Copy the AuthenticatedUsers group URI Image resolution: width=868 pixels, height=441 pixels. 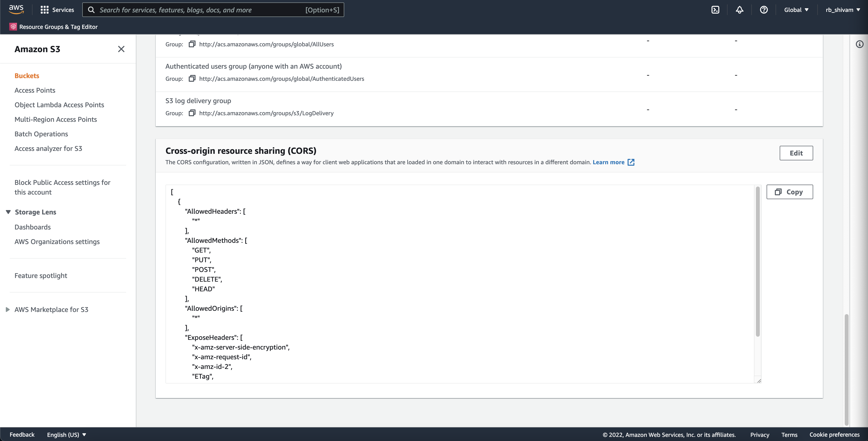point(192,79)
